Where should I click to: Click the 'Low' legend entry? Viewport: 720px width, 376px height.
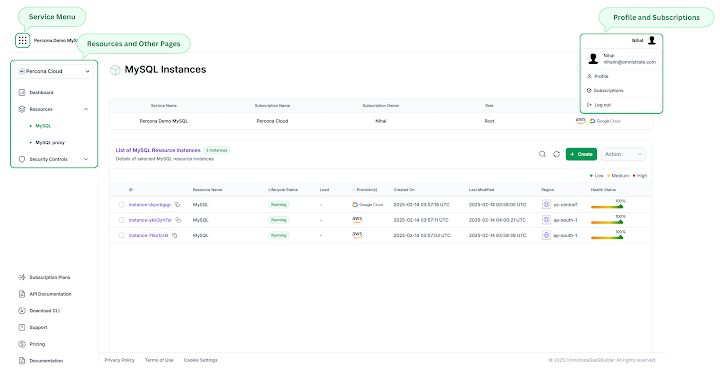click(597, 176)
